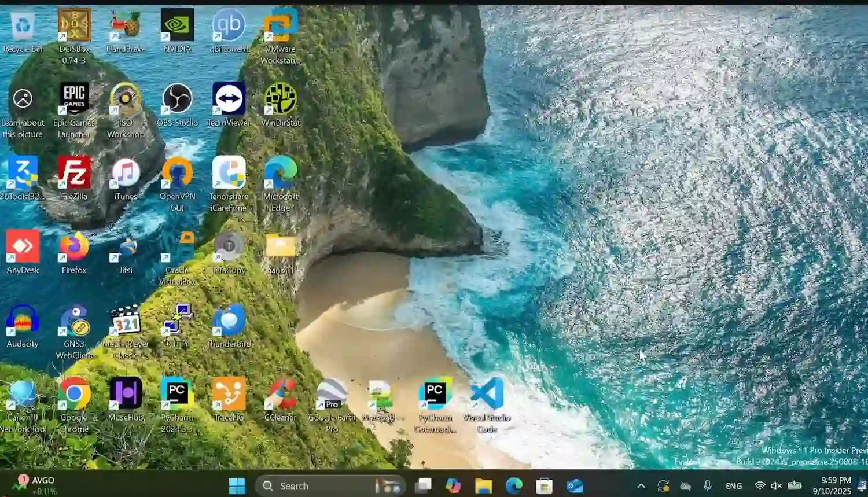The width and height of the screenshot is (868, 497).
Task: Open the ENG language input switcher
Action: (734, 486)
